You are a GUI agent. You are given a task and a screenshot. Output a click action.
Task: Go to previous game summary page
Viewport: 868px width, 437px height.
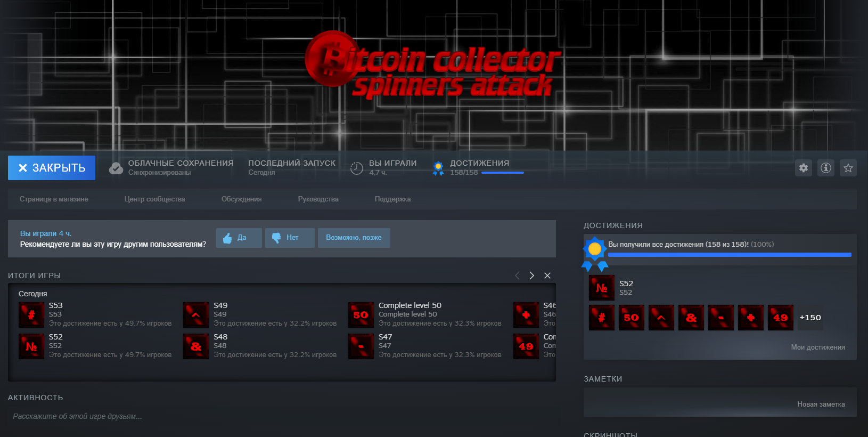pyautogui.click(x=517, y=276)
